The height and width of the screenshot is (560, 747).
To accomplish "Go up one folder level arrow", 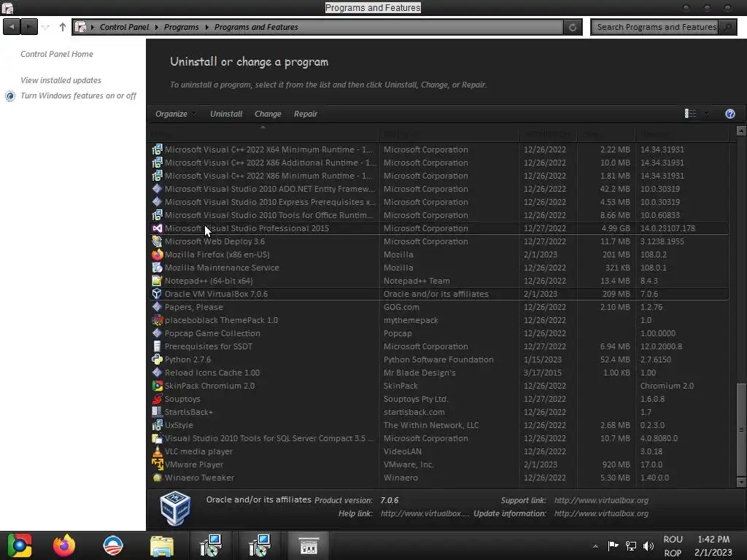I will point(63,27).
